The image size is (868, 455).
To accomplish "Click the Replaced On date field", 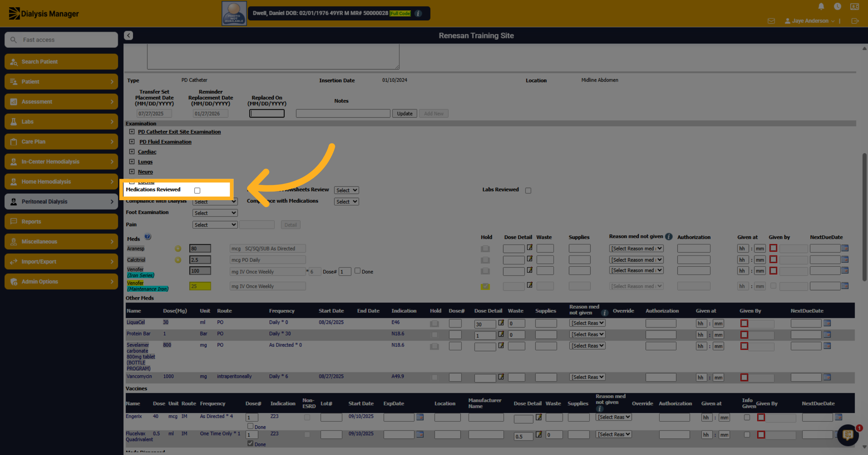I will (x=267, y=114).
